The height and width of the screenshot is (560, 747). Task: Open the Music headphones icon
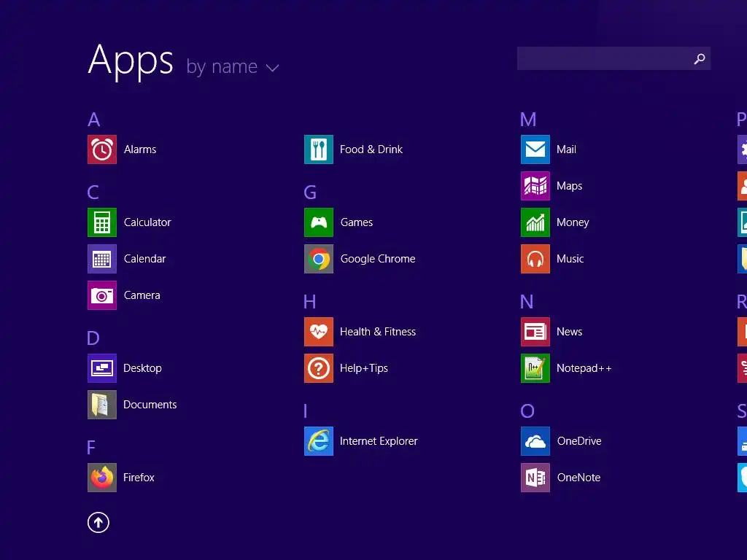click(x=535, y=259)
